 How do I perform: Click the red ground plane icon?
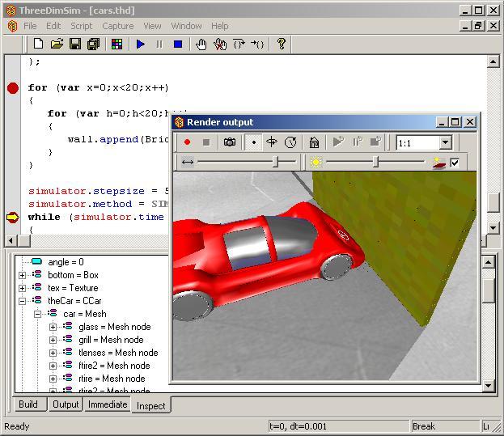[439, 163]
